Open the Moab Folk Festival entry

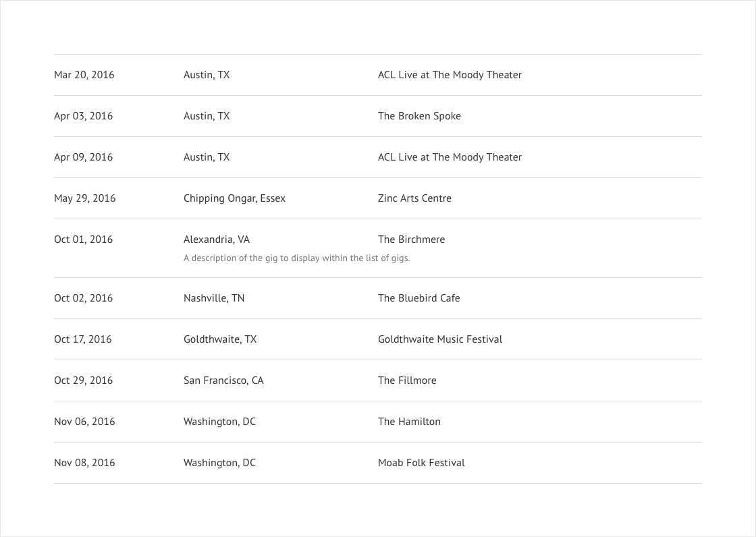[x=421, y=463]
